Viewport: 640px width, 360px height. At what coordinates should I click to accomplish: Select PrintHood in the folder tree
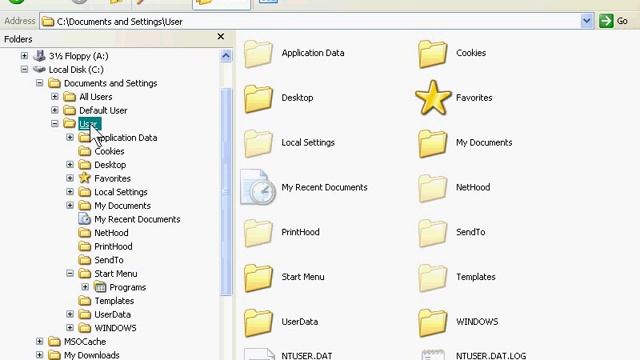coord(113,247)
